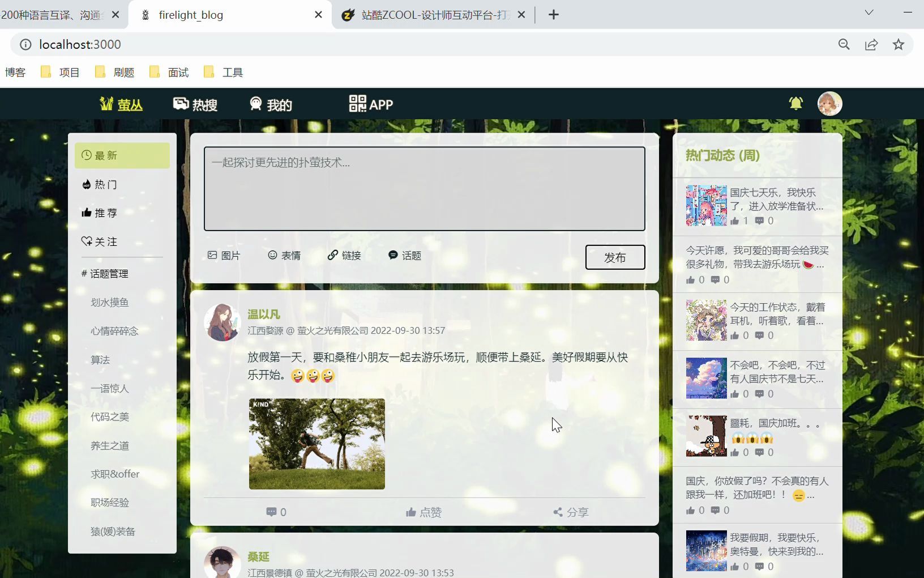924x578 pixels.
Task: Select the 热门 sidebar filter
Action: pos(122,184)
